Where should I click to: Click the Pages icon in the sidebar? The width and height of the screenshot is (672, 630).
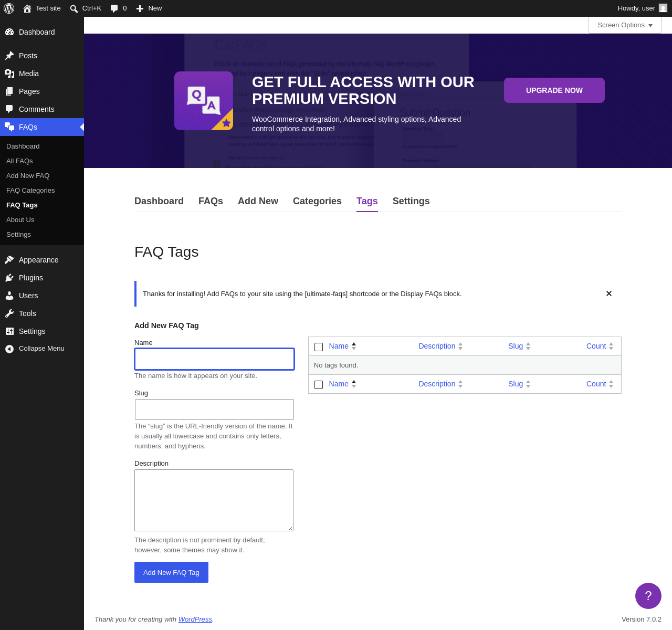coord(9,91)
